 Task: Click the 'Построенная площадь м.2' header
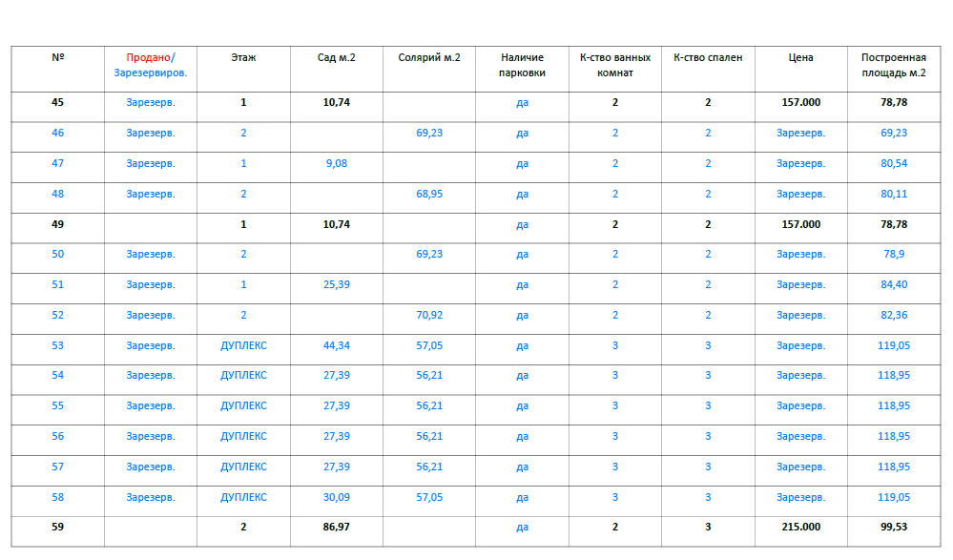[894, 65]
